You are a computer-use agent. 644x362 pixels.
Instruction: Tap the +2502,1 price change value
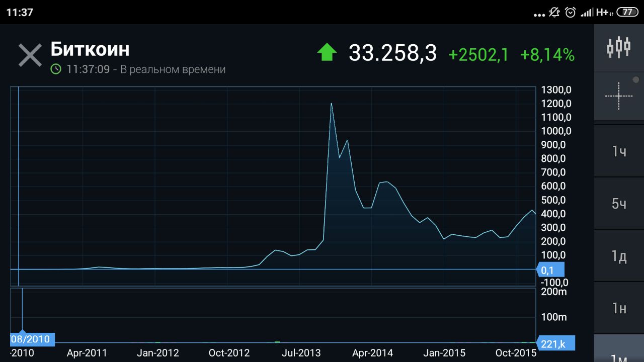click(x=478, y=54)
